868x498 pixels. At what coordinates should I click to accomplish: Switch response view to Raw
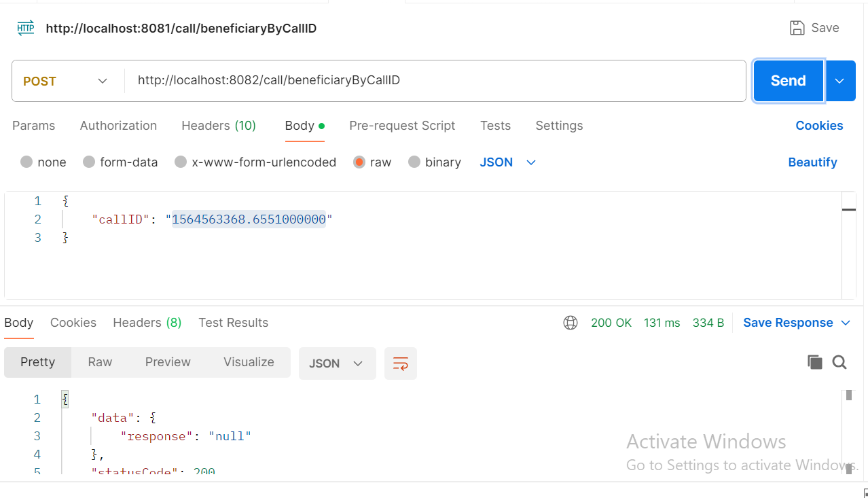[100, 362]
